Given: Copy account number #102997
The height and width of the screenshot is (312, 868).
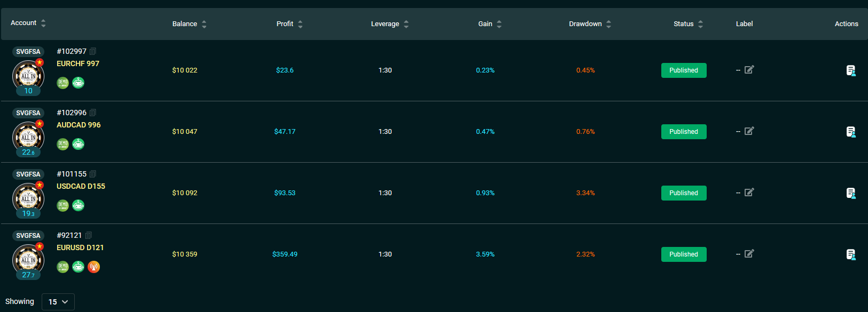Looking at the screenshot, I should click(93, 52).
